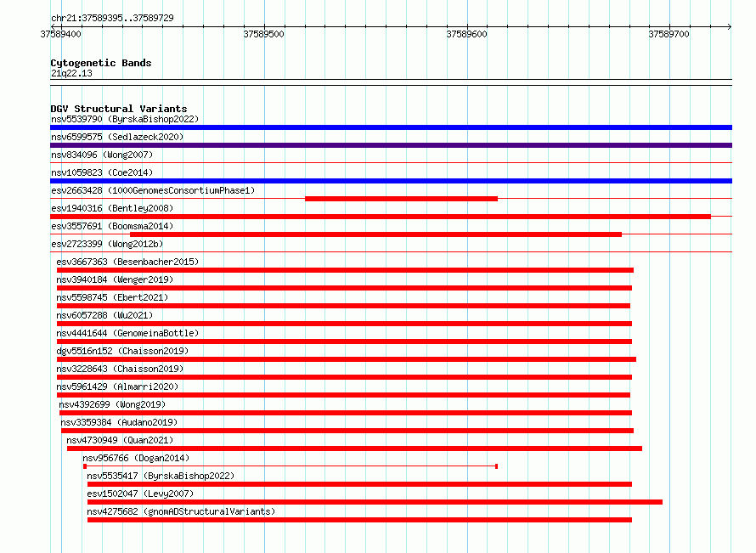Screen dimensions: 756x553
Task: Click the red bar under nsv4730949
Action: tap(354, 449)
